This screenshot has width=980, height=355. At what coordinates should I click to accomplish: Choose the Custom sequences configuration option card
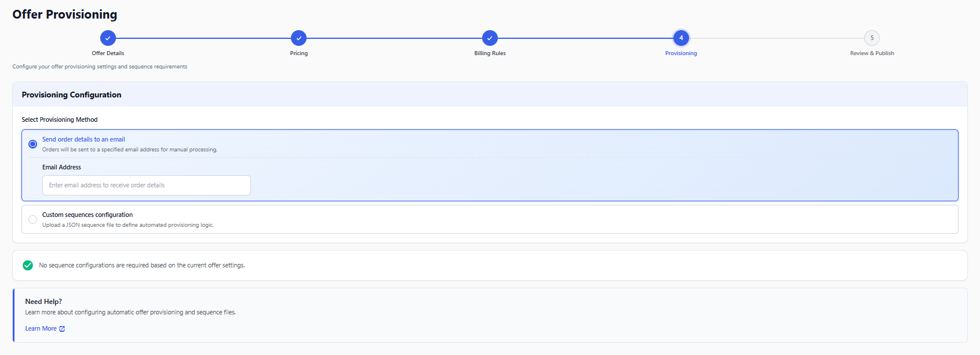490,219
